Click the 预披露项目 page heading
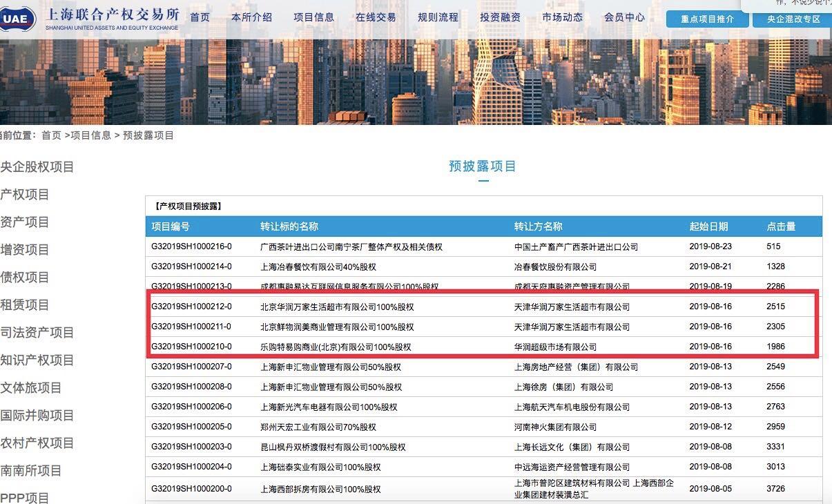The image size is (832, 504). pos(483,166)
